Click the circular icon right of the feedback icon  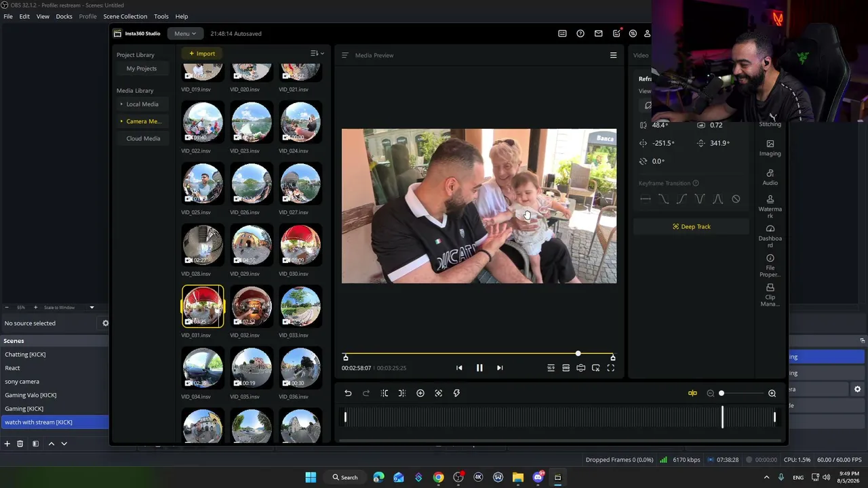[633, 33]
